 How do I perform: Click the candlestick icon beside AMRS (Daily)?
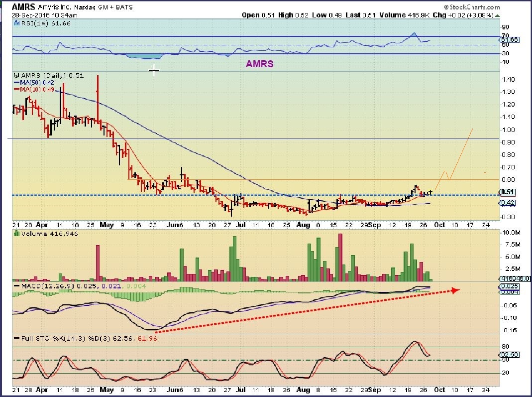(15, 76)
